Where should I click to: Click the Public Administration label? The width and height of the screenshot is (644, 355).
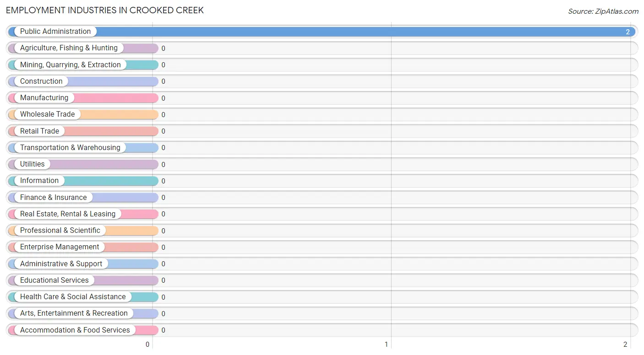coord(55,32)
